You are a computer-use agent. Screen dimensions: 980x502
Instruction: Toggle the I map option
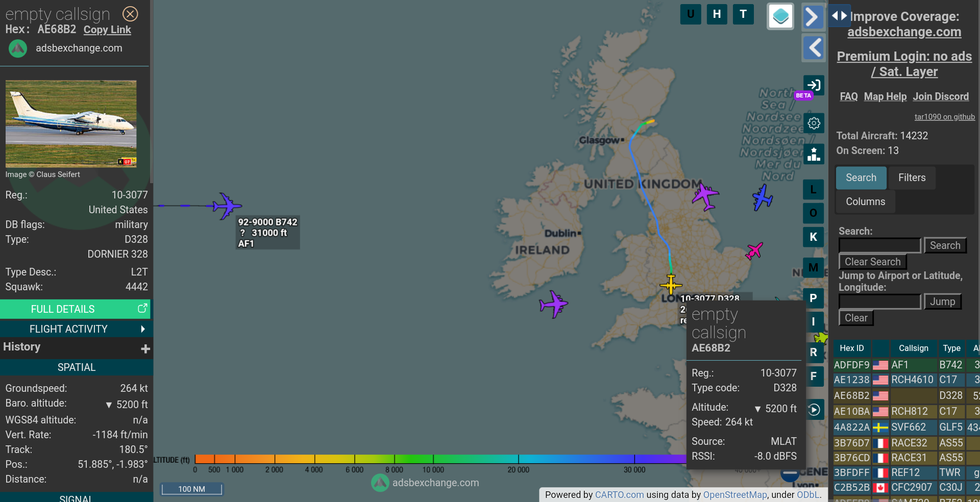pos(814,322)
